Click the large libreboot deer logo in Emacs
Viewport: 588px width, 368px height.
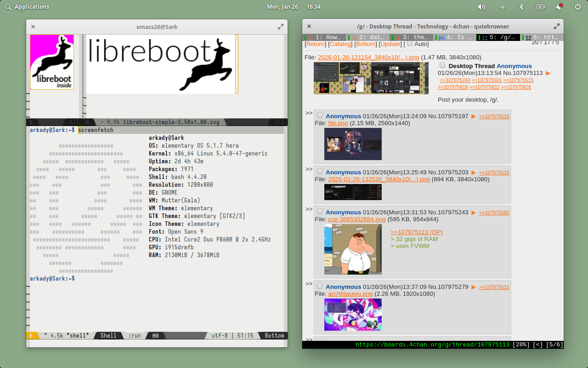click(x=161, y=64)
